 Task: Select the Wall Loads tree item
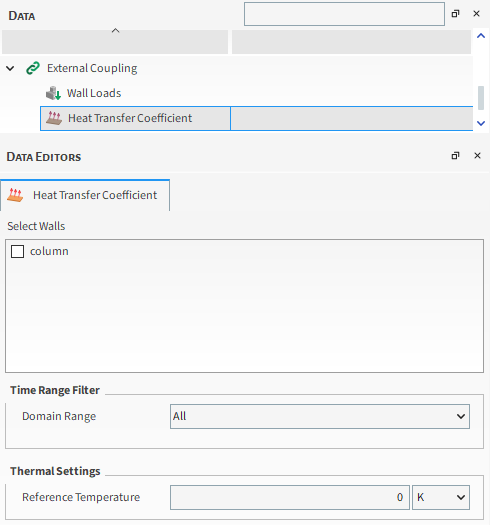94,93
